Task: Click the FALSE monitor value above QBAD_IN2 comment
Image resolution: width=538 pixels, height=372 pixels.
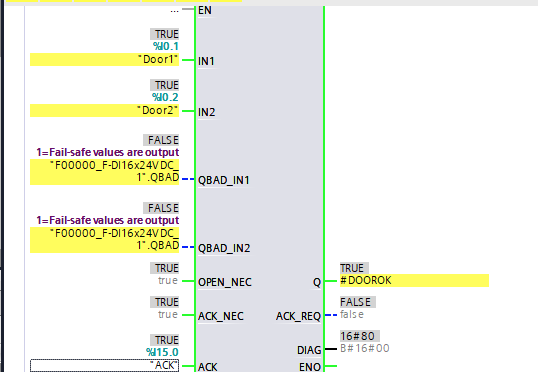Action: point(161,208)
